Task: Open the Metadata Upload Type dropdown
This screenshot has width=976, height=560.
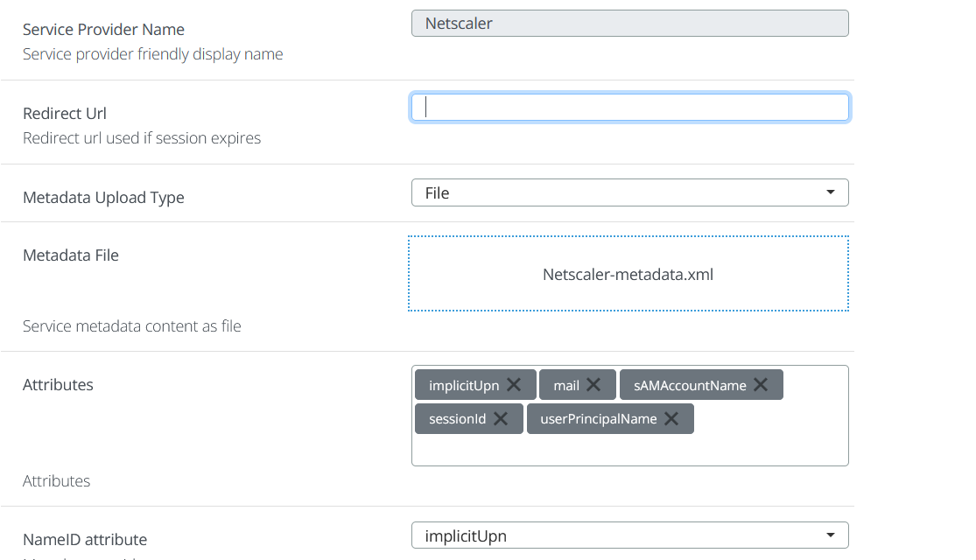Action: coord(630,192)
